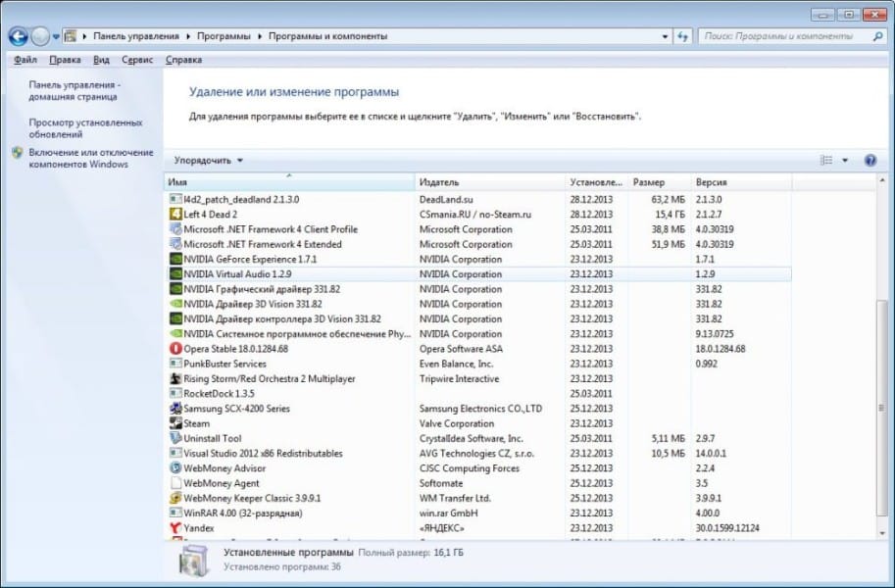Open the Сервис menu
This screenshot has width=895, height=588.
(137, 59)
